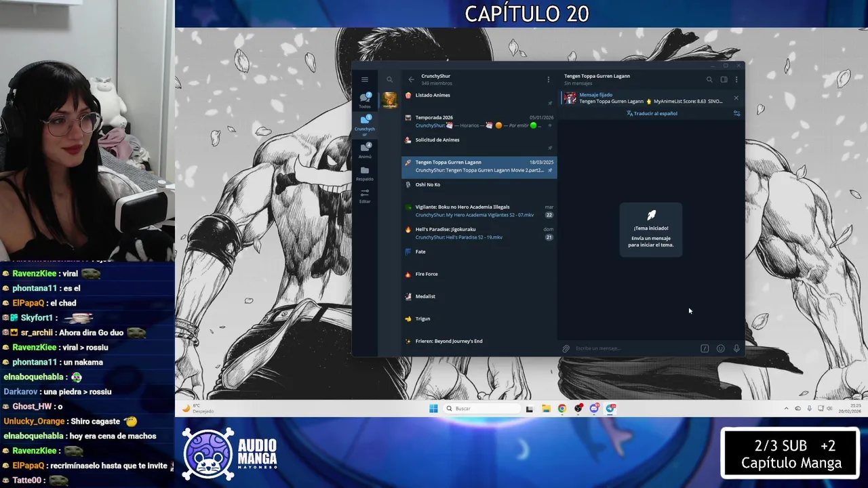This screenshot has height=488, width=868.
Task: Open the Temporada 2026 topic
Action: (x=479, y=121)
